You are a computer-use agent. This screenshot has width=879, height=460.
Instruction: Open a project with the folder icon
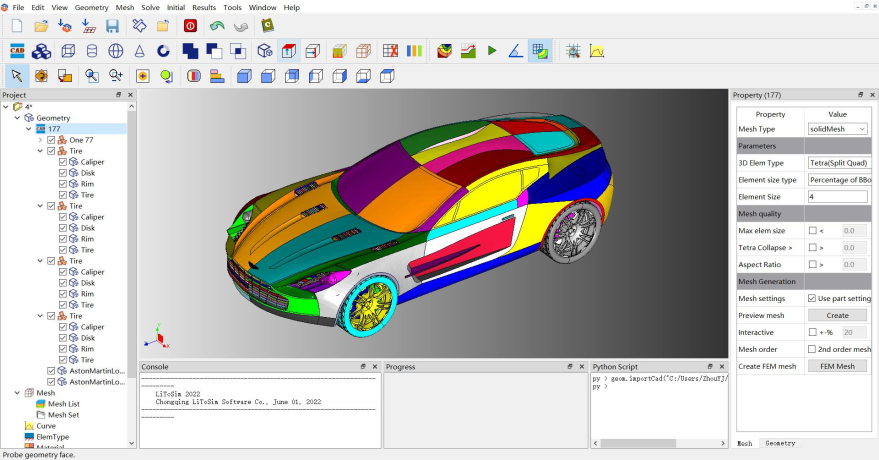[x=41, y=26]
